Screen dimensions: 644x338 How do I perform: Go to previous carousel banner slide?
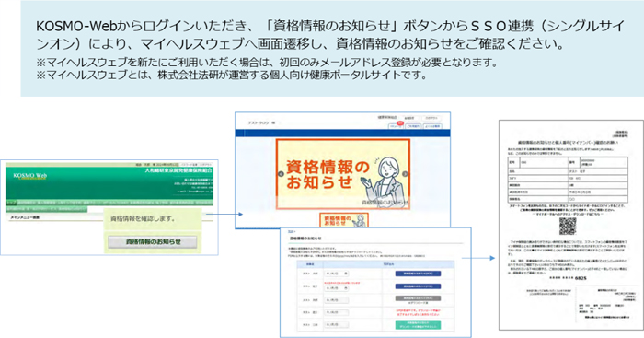point(281,174)
